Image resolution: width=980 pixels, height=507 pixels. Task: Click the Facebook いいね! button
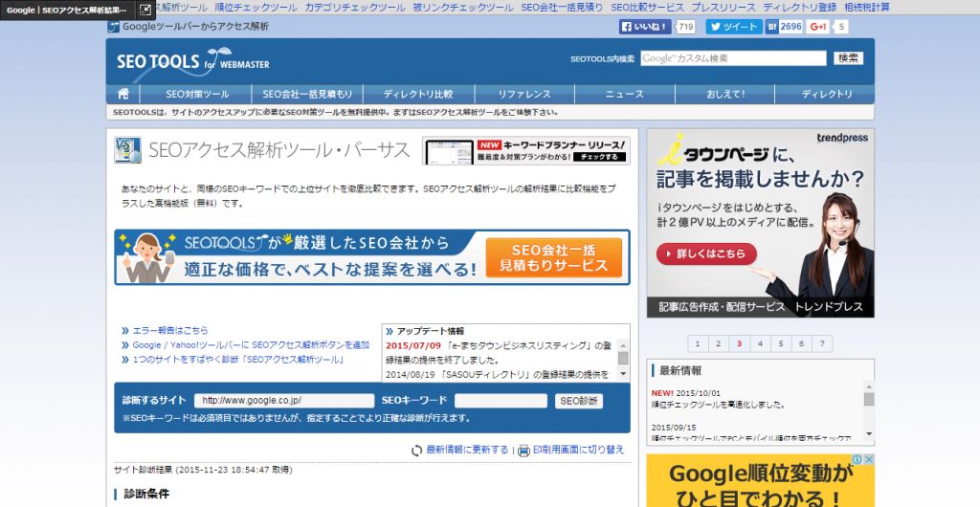click(645, 27)
